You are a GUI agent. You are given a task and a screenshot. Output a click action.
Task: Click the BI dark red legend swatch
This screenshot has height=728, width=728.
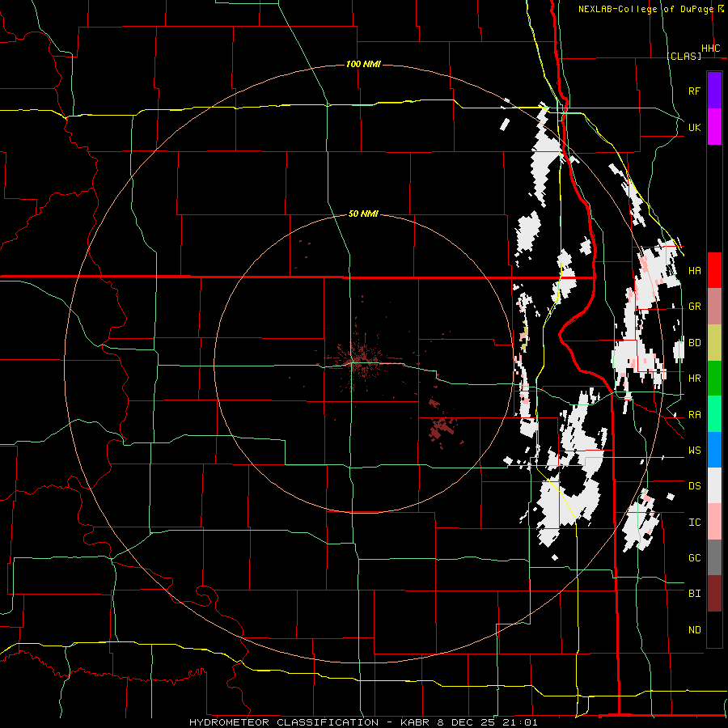click(714, 594)
